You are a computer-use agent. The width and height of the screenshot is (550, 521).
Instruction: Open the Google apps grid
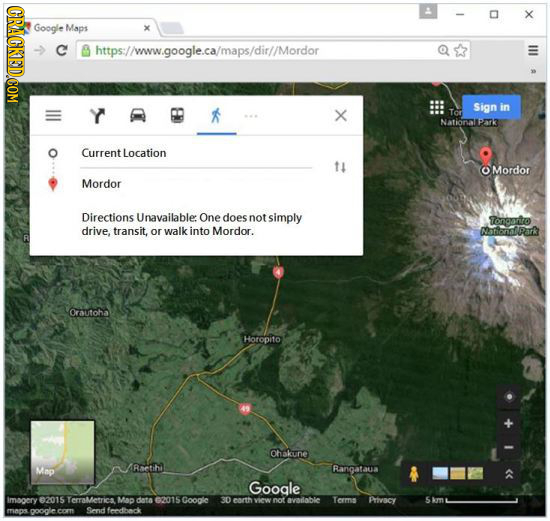437,107
